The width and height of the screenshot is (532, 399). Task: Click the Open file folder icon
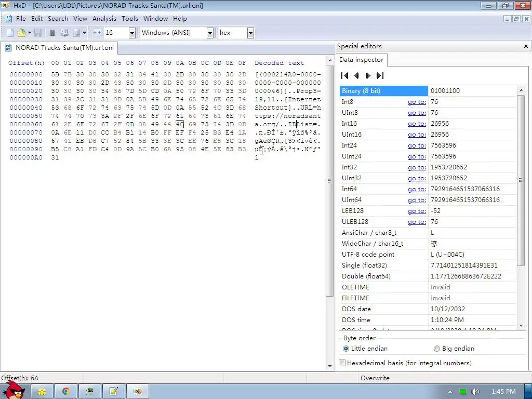(21, 33)
